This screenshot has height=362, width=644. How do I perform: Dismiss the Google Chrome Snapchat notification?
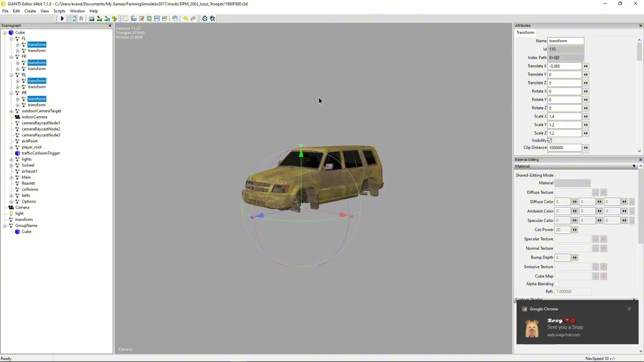pyautogui.click(x=629, y=309)
